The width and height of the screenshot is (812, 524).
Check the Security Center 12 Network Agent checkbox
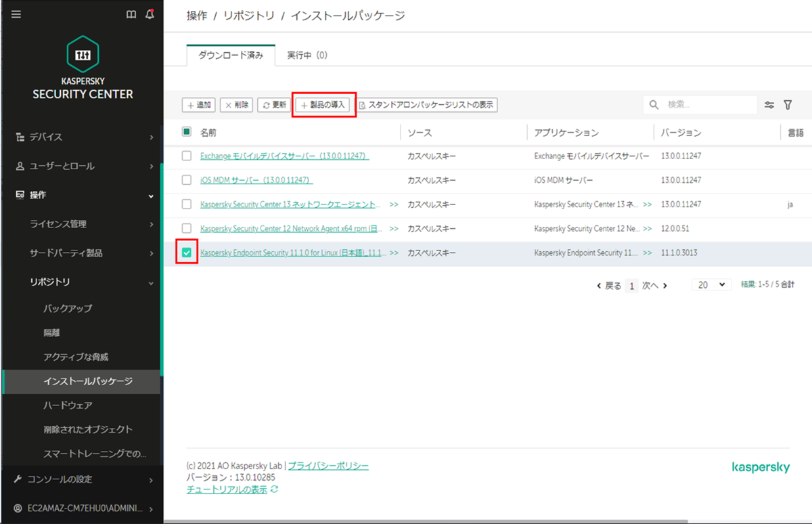coord(187,229)
